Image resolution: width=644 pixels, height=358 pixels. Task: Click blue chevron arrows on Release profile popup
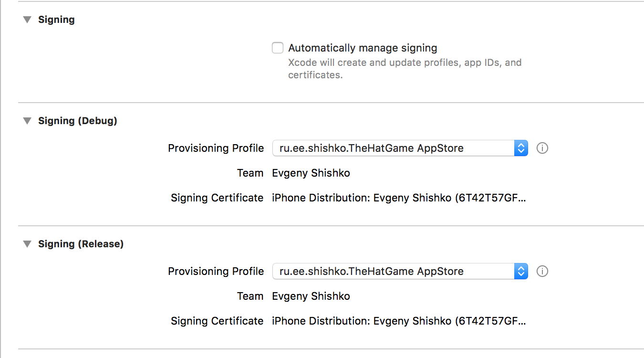[x=521, y=271]
